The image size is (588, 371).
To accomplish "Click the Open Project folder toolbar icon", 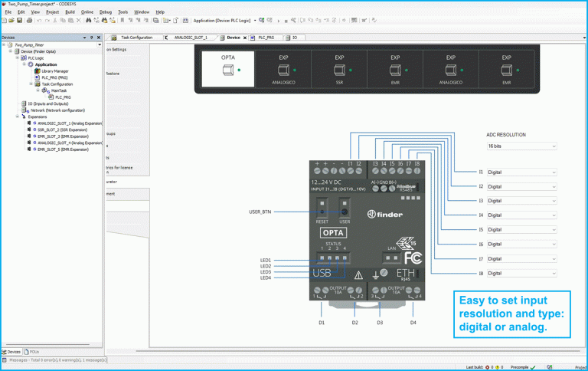I will (x=11, y=20).
